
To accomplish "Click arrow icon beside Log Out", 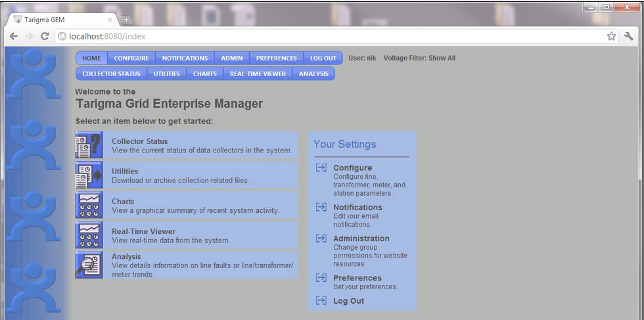I will coord(321,301).
